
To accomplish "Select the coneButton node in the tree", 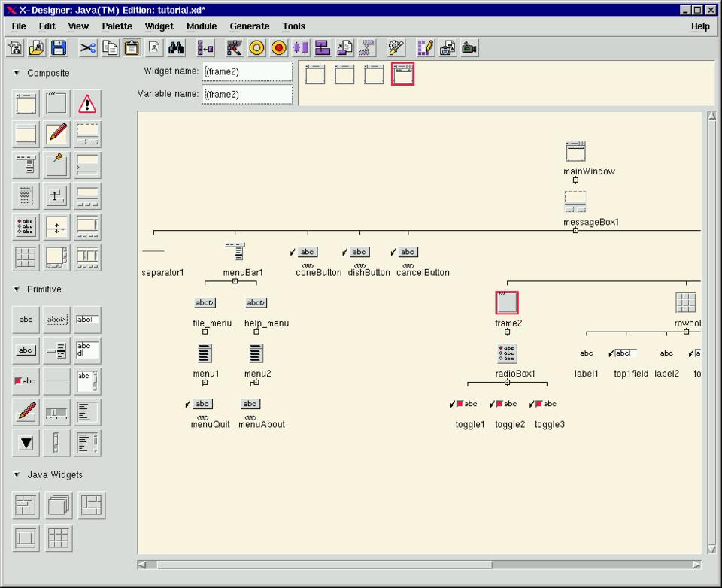I will 307,253.
